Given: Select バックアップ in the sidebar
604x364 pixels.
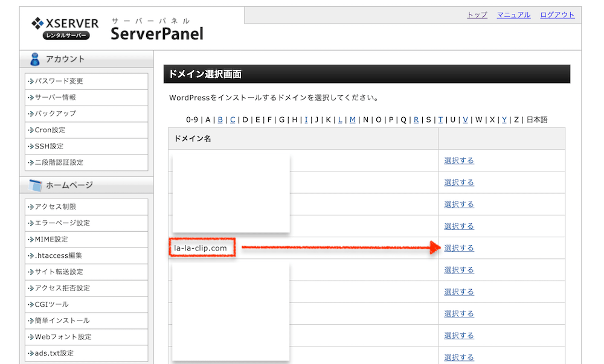Looking at the screenshot, I should click(86, 113).
